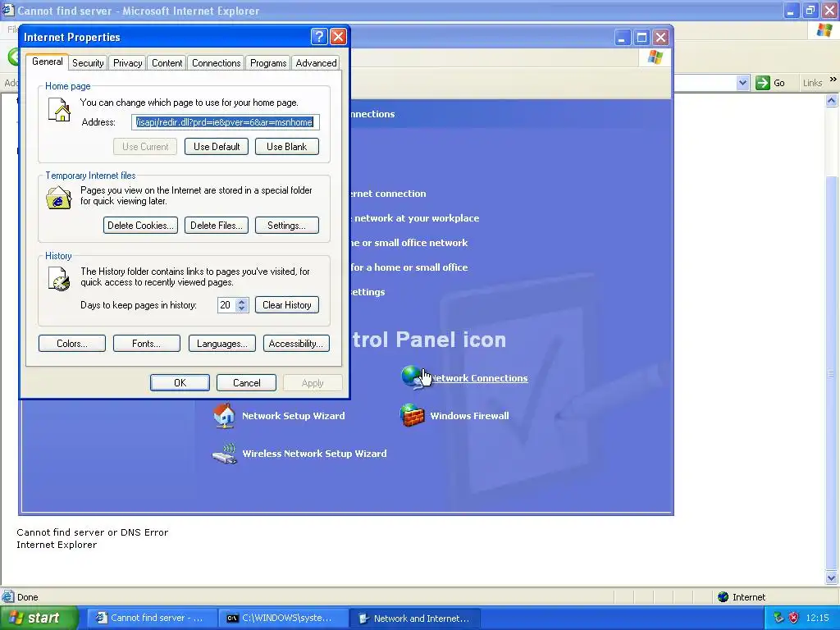Switch to the Privacy tab
This screenshot has height=630, width=840.
pos(127,63)
